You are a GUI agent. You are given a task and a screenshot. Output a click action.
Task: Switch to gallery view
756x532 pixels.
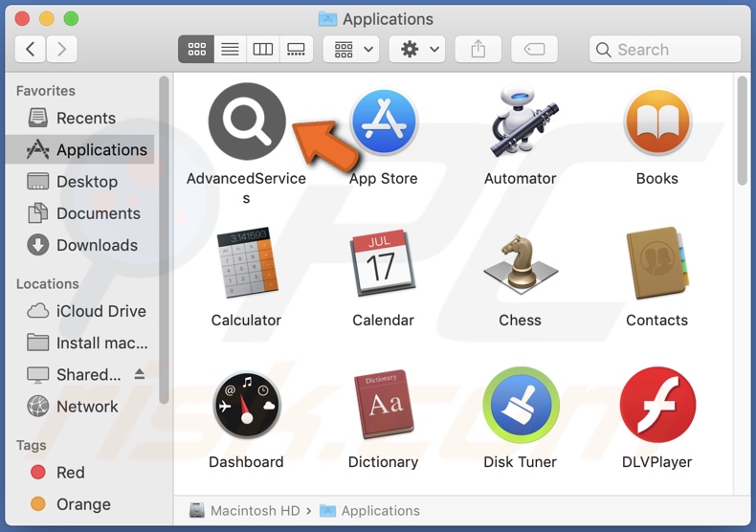tap(296, 49)
